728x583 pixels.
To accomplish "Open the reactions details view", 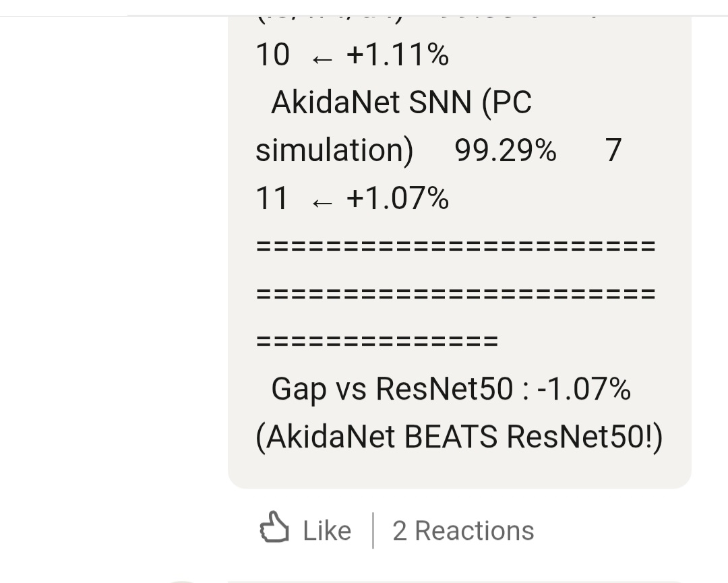I will click(463, 530).
